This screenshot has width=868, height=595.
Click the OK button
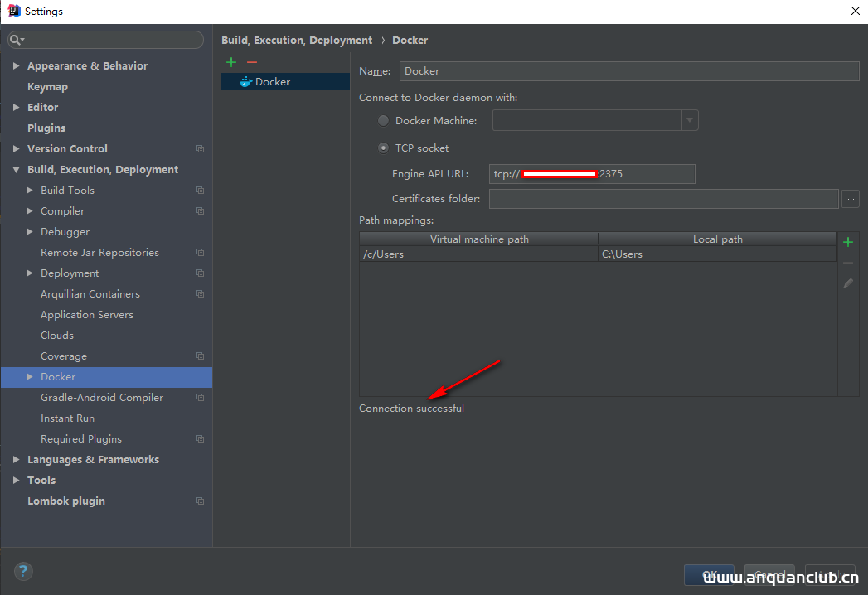pyautogui.click(x=710, y=574)
